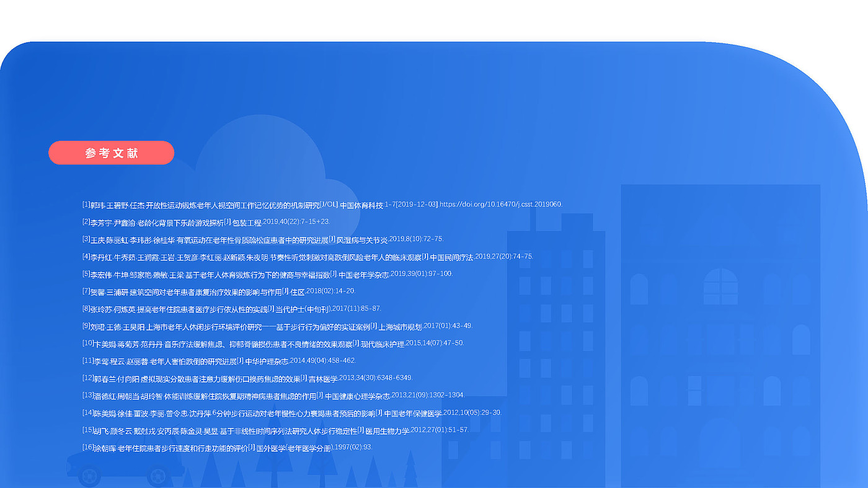This screenshot has height=488, width=868.
Task: Select reference [9] from 上海城市规划
Action: [277, 326]
